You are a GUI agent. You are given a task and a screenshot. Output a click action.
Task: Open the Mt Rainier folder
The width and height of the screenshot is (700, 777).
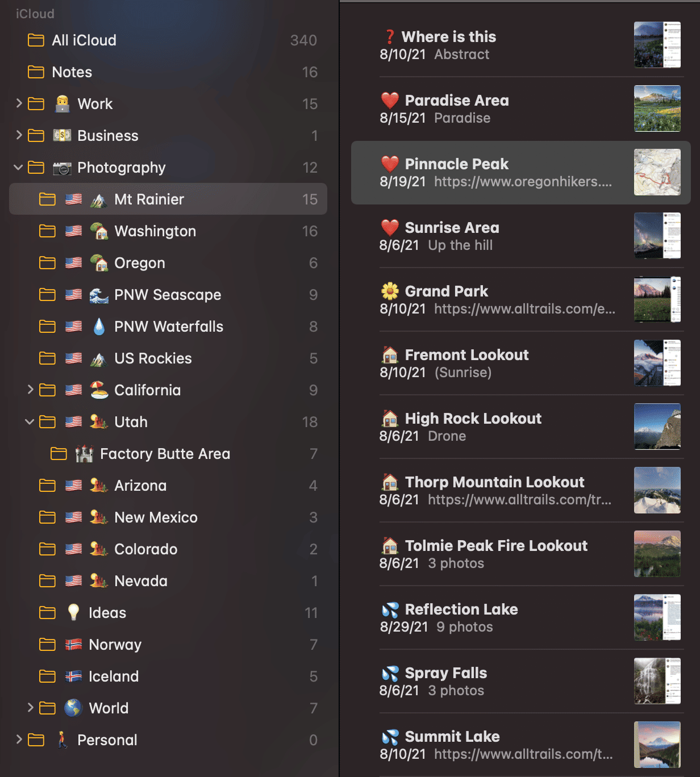pyautogui.click(x=168, y=199)
